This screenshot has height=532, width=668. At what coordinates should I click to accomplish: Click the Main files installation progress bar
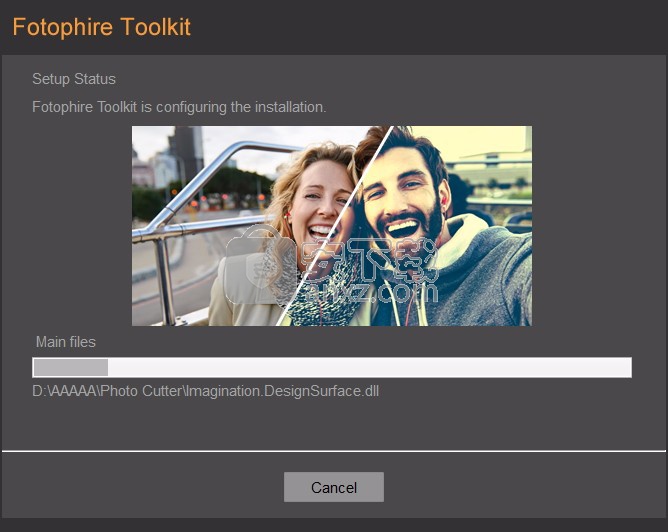pos(332,367)
